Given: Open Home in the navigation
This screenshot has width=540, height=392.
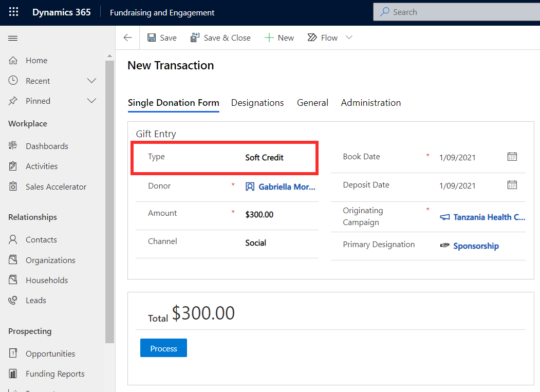Looking at the screenshot, I should pyautogui.click(x=36, y=60).
